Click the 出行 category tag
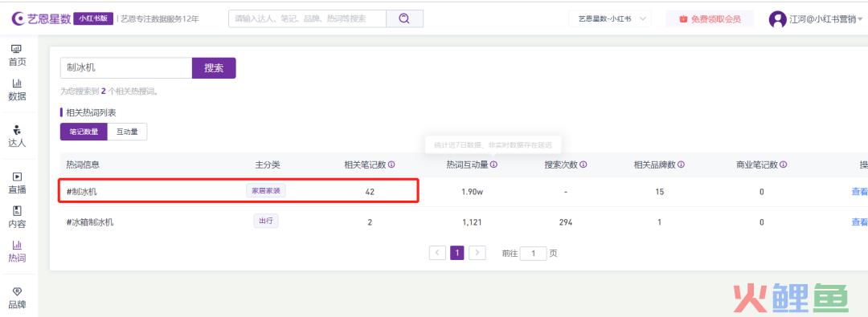868x317 pixels. click(266, 221)
